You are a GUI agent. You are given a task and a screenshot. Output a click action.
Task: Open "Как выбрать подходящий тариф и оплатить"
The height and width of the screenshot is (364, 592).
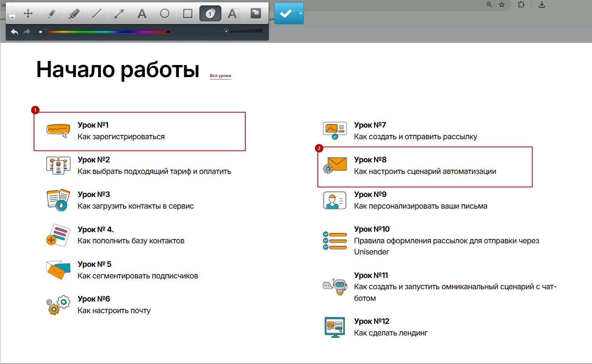point(154,172)
